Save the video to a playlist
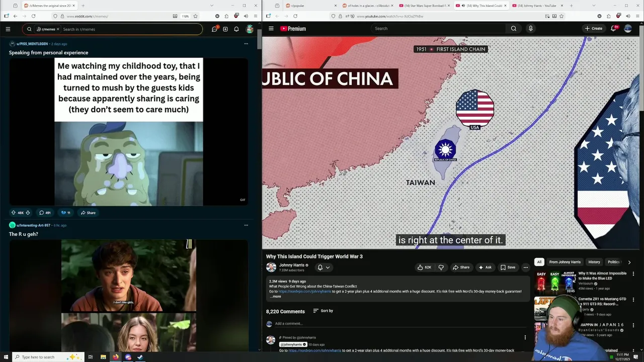Viewport: 644px width, 362px height. pyautogui.click(x=508, y=267)
